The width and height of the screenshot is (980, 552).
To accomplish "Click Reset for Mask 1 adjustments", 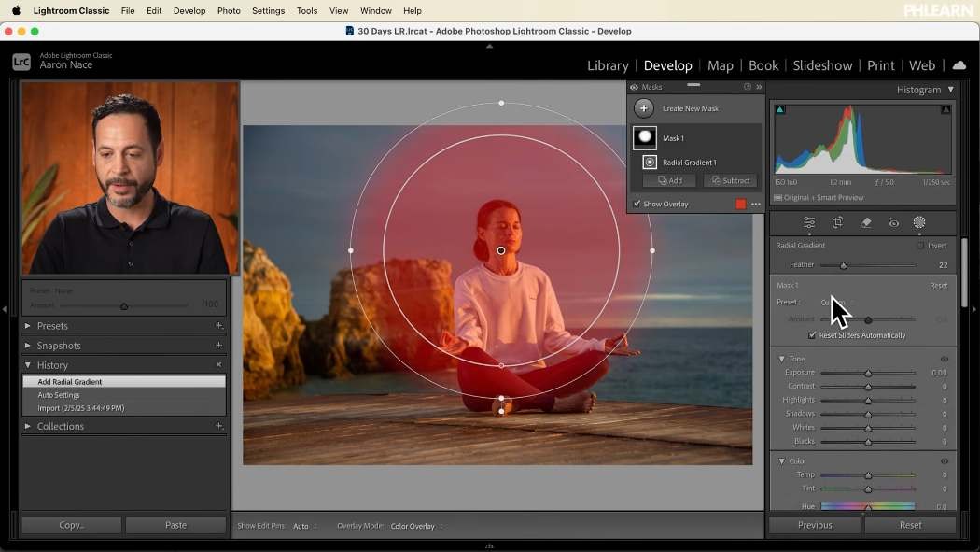I will tap(938, 286).
